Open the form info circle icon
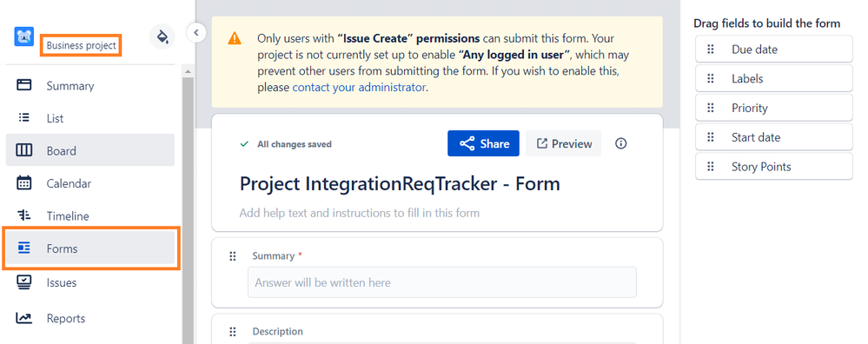The width and height of the screenshot is (868, 344). tap(621, 144)
